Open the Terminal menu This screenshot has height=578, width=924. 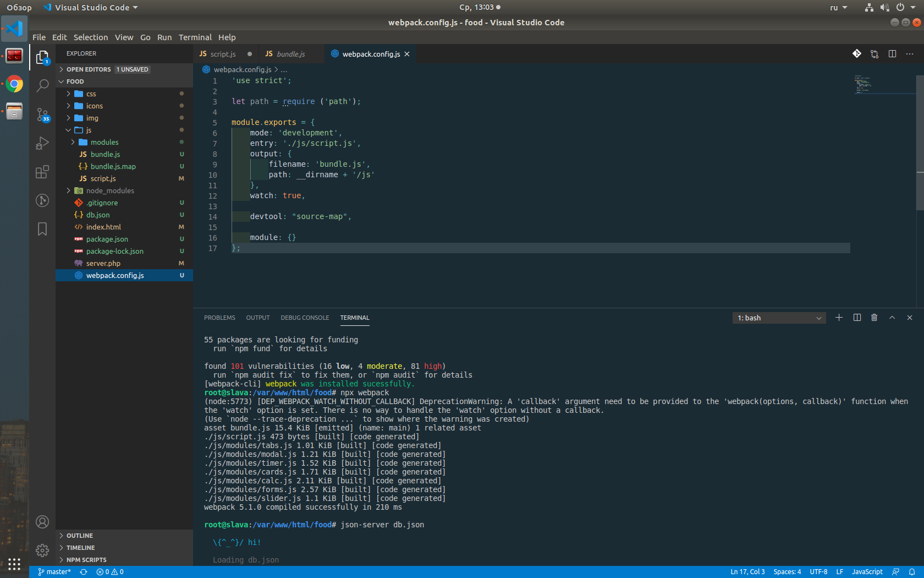tap(195, 37)
